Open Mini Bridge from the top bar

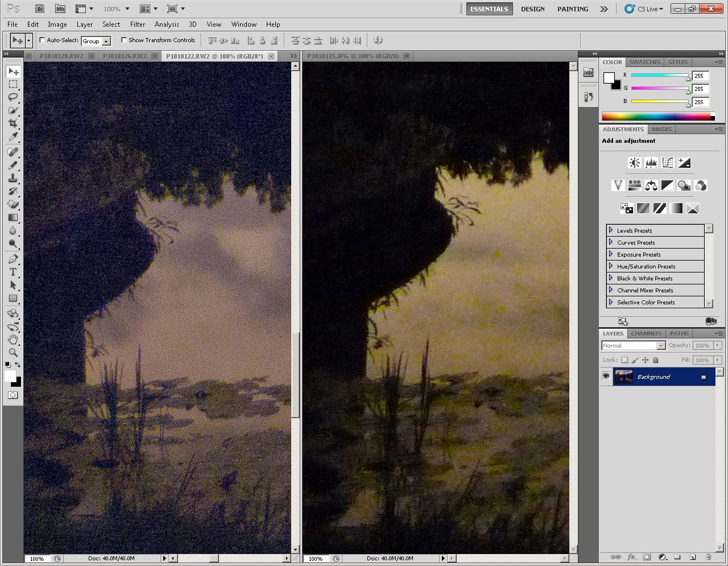(x=60, y=9)
